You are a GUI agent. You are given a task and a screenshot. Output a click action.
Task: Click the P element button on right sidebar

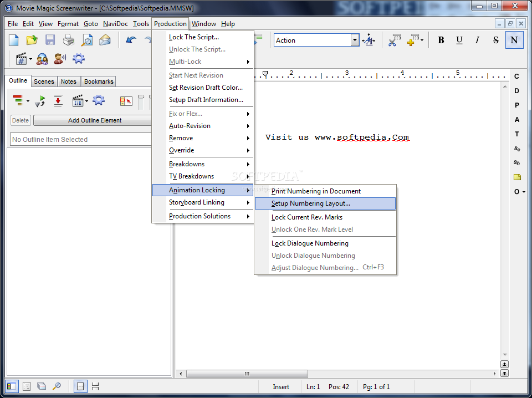[x=516, y=105]
